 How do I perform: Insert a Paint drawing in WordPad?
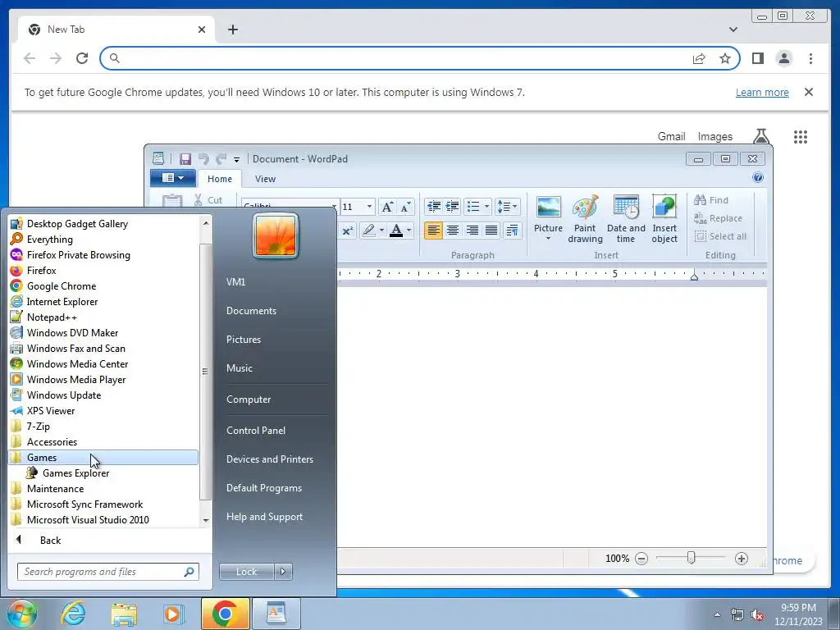(x=585, y=218)
